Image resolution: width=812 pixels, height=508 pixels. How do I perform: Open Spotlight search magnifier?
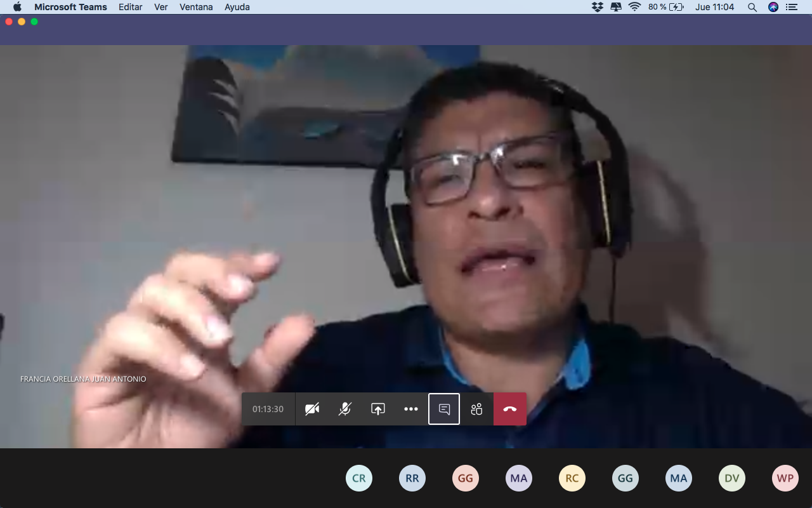[752, 7]
